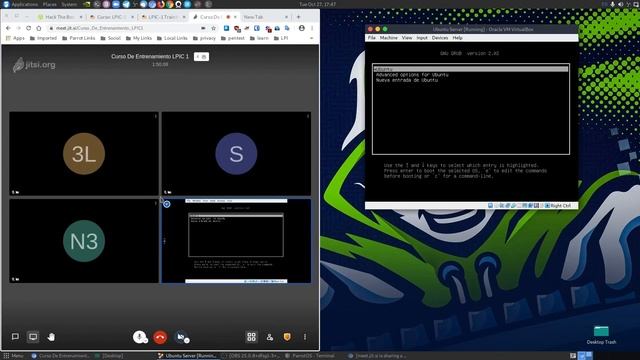640x360 pixels.
Task: Open the Jitsi chat panel icon
Action: coord(15,337)
